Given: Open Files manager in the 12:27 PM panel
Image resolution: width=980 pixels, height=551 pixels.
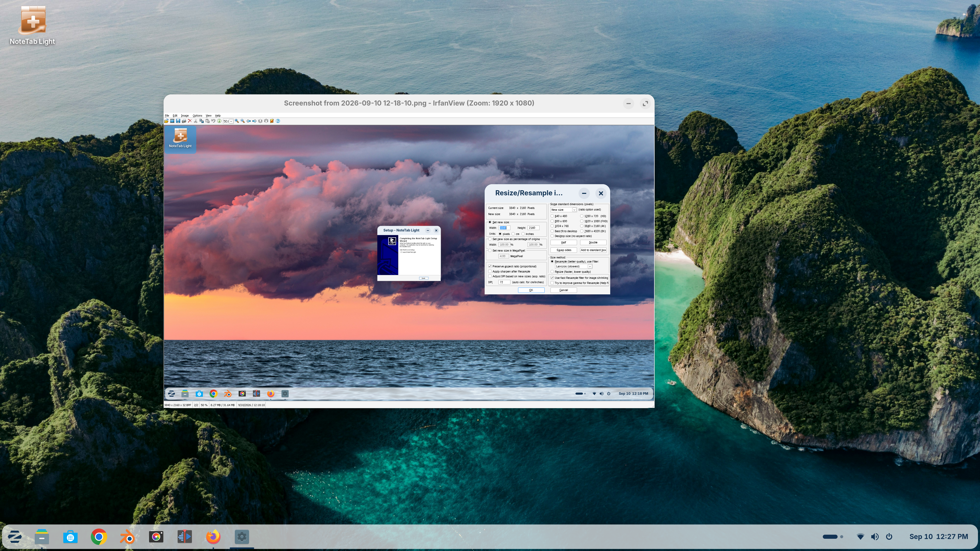Looking at the screenshot, I should click(x=42, y=536).
